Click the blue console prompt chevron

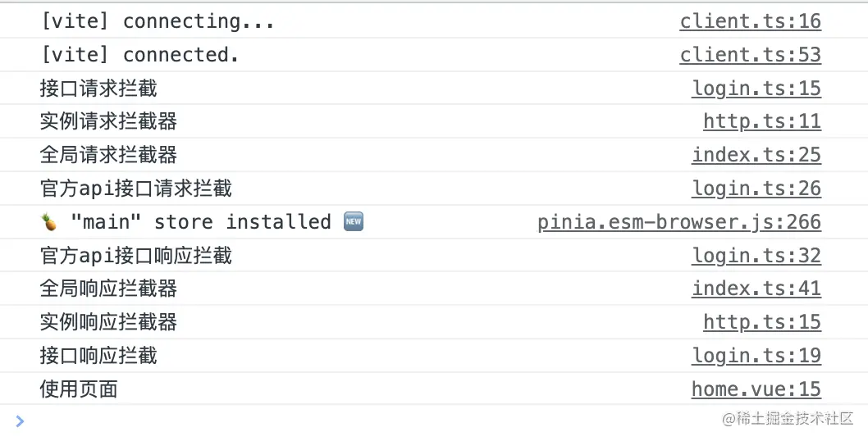coord(20,421)
